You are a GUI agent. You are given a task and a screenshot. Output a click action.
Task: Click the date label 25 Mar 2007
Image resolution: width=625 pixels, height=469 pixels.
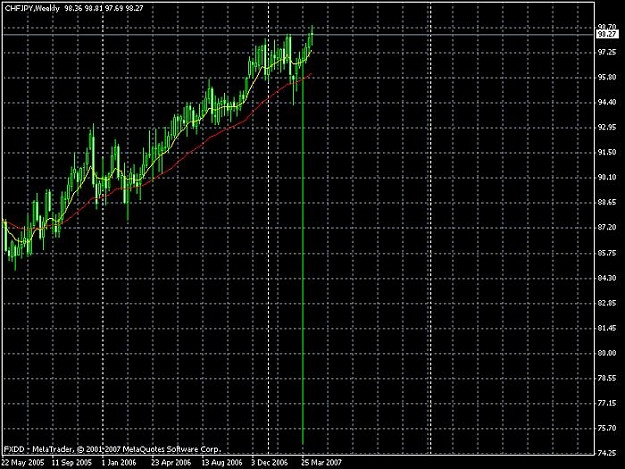[x=321, y=463]
